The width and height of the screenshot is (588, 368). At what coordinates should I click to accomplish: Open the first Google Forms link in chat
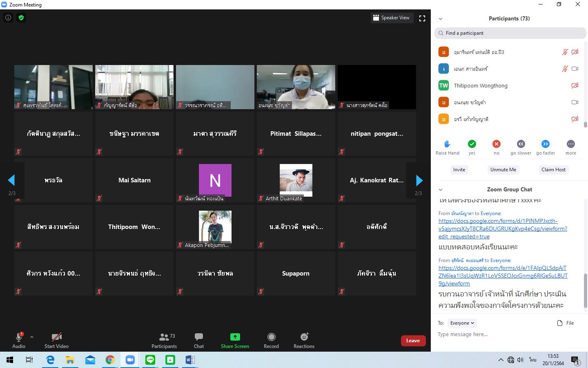point(503,229)
